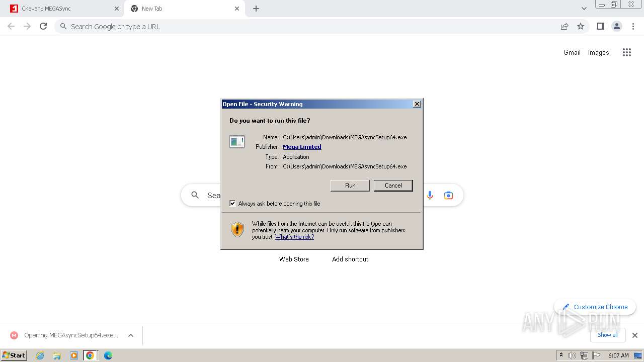Expand the tab search dropdown

point(584,9)
